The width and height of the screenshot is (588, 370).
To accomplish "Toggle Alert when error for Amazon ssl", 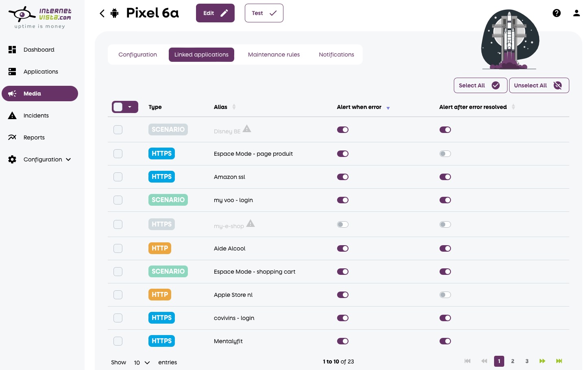I will pos(343,177).
